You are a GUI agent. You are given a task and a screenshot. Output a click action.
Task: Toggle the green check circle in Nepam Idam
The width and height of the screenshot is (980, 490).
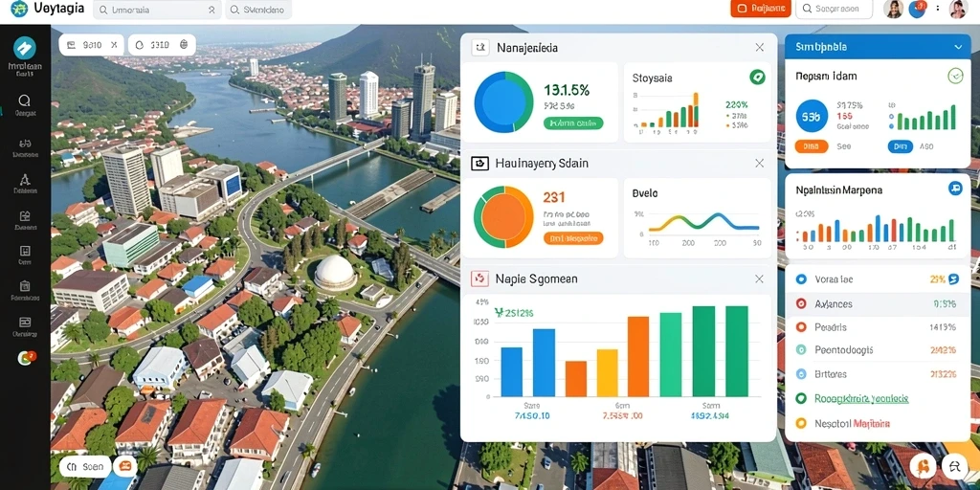click(955, 77)
